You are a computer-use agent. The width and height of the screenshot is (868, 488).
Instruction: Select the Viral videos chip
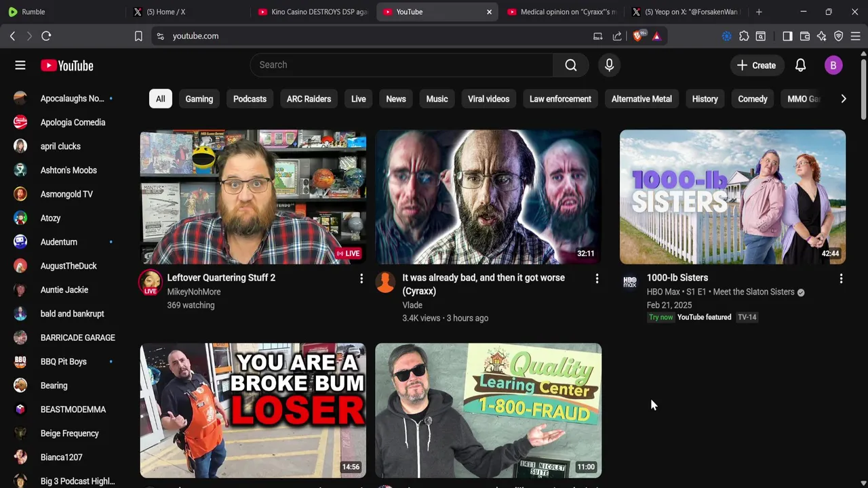(488, 99)
